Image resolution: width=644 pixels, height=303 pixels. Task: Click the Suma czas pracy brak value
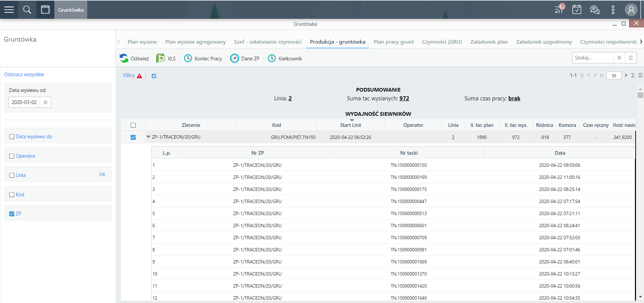tap(514, 98)
